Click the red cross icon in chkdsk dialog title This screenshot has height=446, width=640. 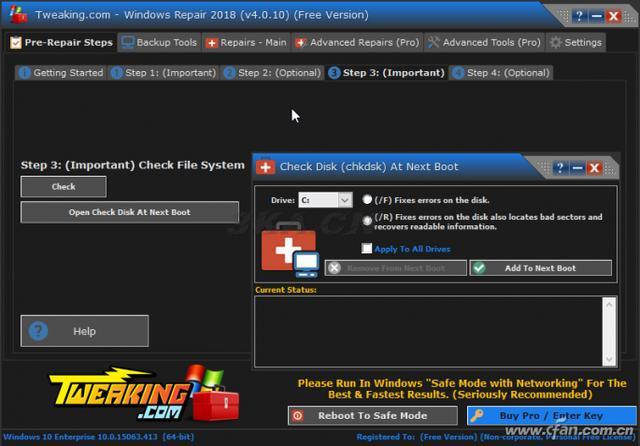(x=265, y=167)
